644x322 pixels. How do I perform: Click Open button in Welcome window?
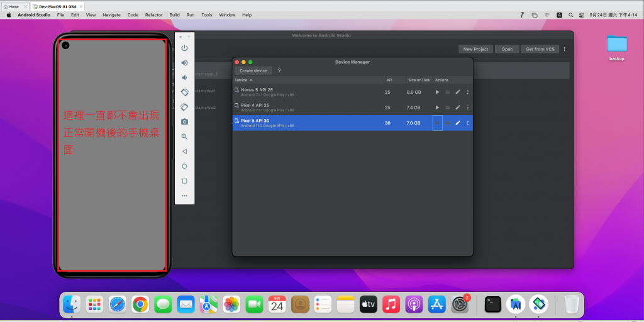[507, 49]
